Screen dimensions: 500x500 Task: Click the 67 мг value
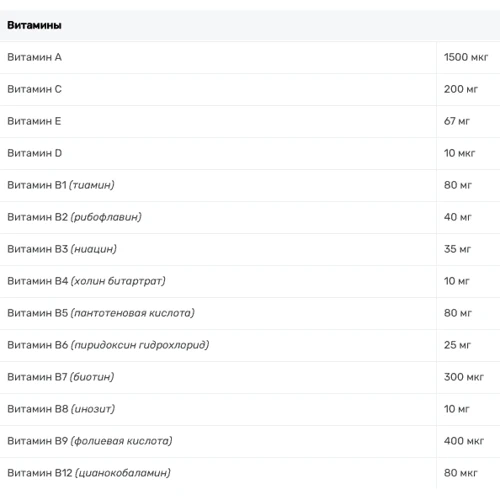pos(457,121)
